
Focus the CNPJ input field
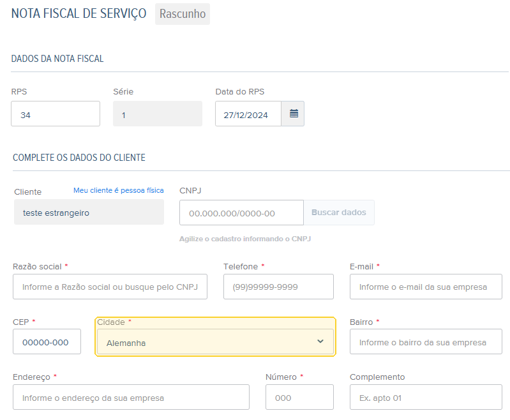[x=241, y=213]
